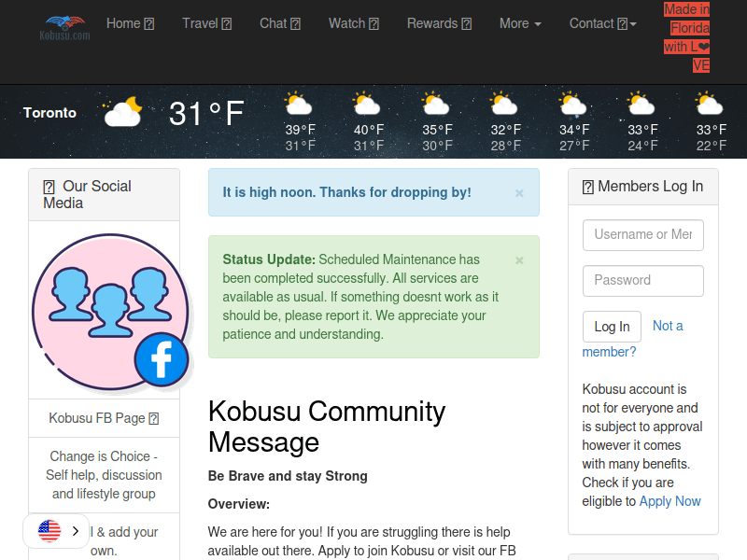This screenshot has width=747, height=560.
Task: Click the social media group avatar graphic
Action: click(x=106, y=306)
